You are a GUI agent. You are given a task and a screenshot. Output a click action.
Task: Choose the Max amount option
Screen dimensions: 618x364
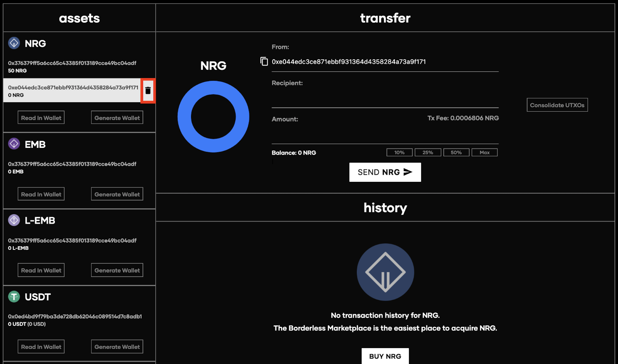pos(484,153)
